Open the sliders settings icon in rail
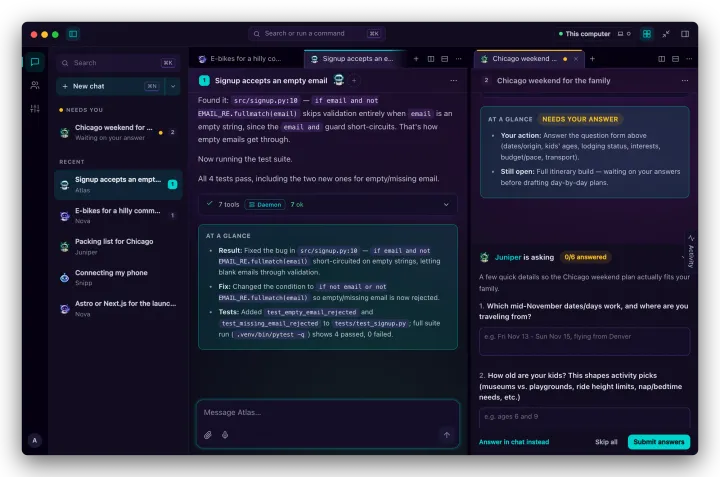Screen dimensions: 720x477 pyautogui.click(x=35, y=109)
